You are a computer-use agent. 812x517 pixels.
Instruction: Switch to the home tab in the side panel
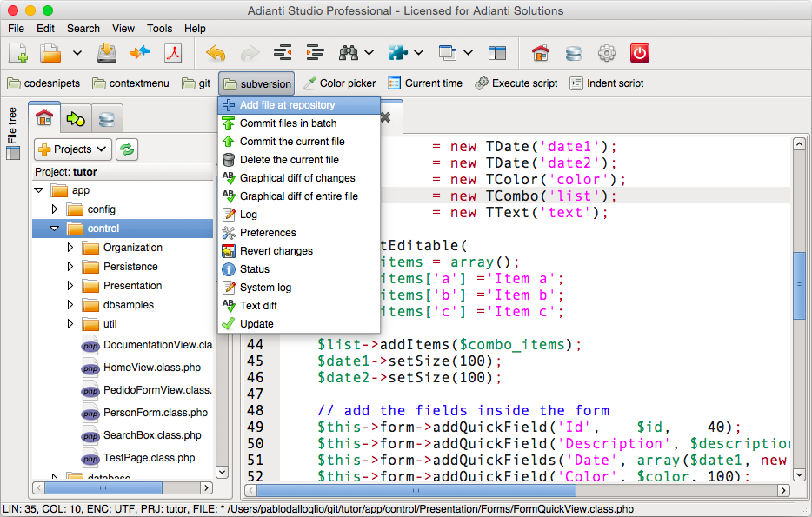(44, 118)
